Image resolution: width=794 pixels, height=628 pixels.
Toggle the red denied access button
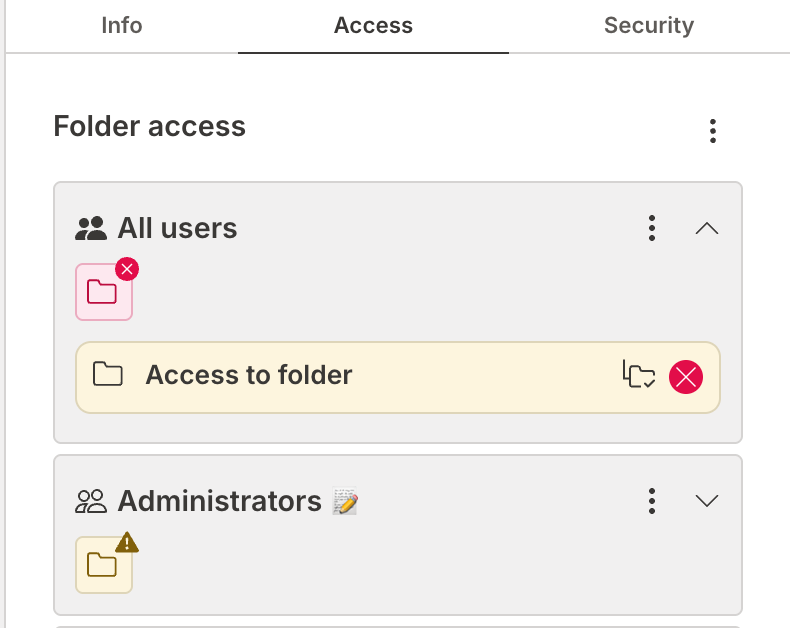(x=686, y=376)
